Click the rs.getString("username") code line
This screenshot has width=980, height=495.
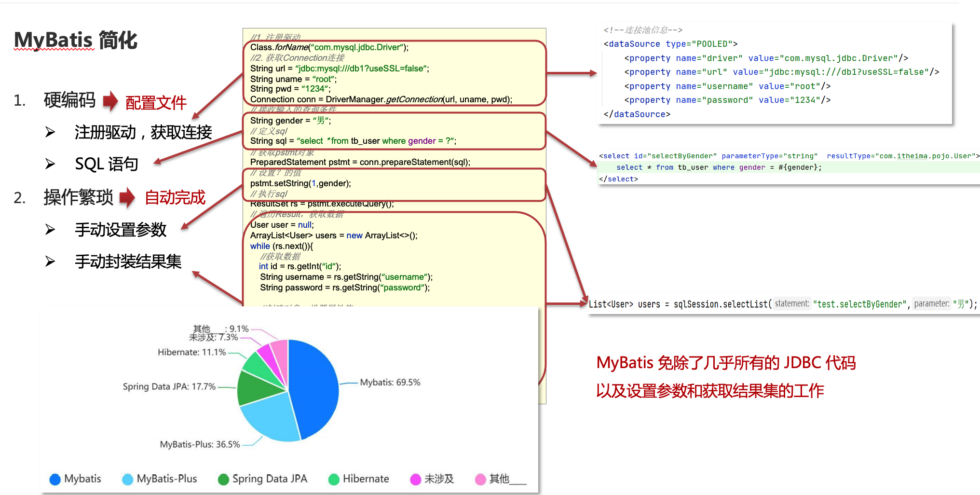tap(346, 277)
